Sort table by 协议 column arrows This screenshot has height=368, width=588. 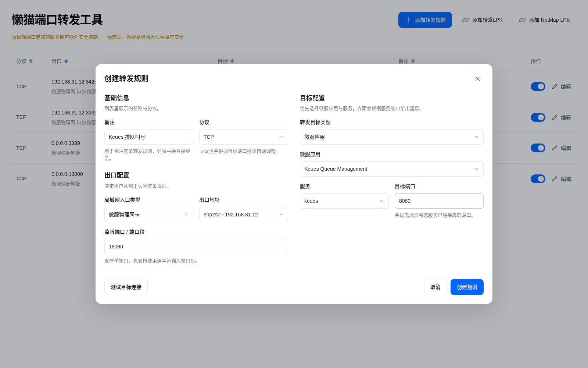[x=31, y=61]
